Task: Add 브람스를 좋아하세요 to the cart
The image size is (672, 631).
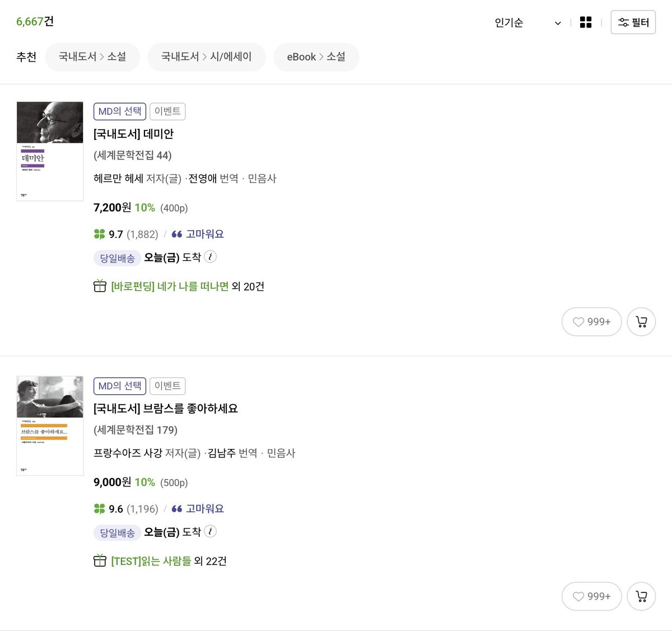Action: coord(641,596)
